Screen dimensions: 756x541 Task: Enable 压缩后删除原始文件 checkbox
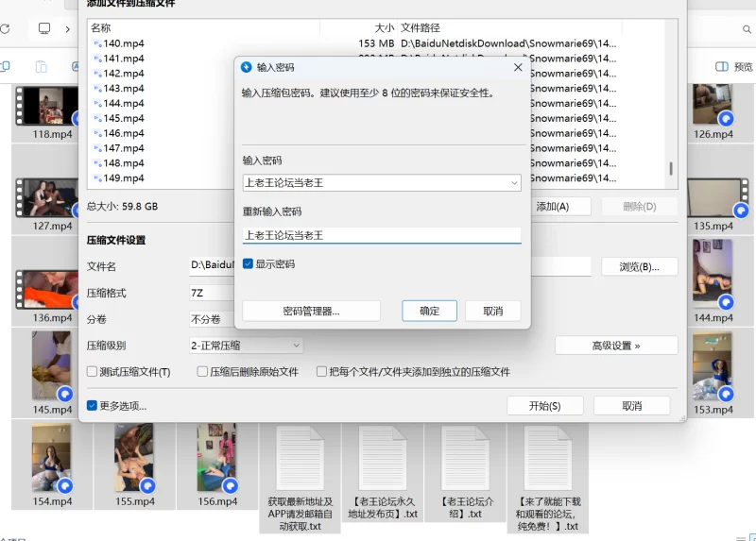pos(202,371)
